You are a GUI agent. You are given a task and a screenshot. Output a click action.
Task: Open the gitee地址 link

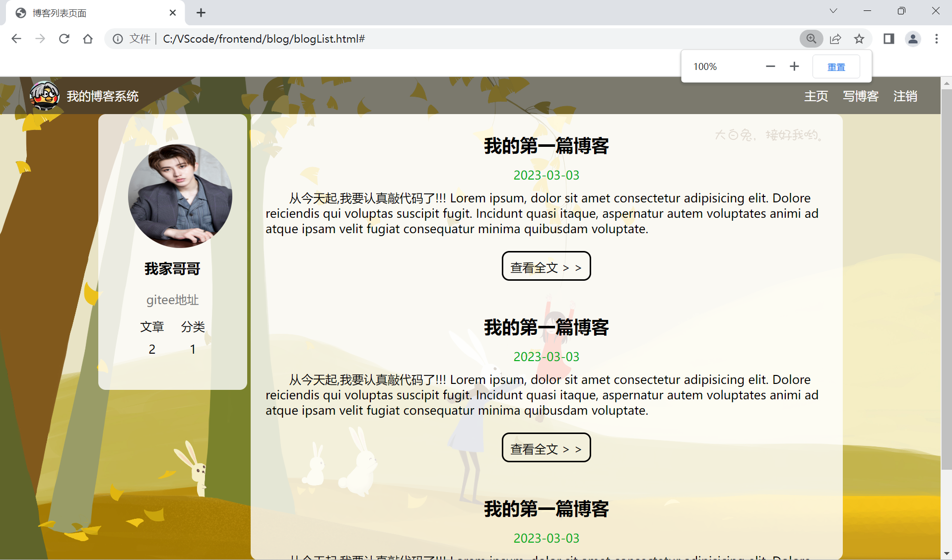coord(172,300)
